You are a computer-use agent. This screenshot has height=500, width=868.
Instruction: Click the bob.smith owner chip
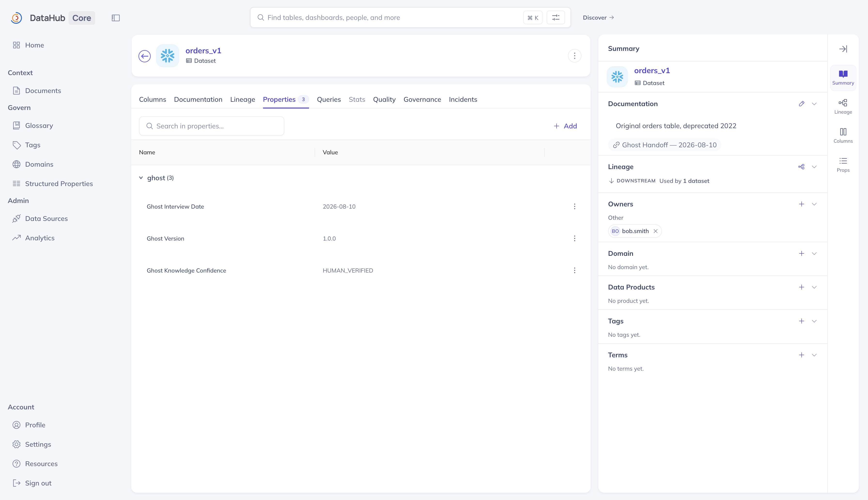tap(635, 231)
